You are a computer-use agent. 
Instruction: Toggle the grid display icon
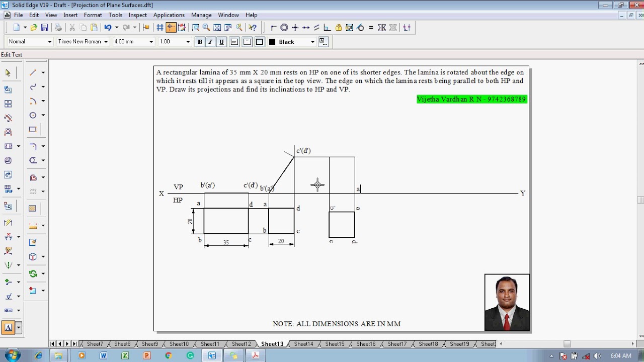(x=160, y=28)
